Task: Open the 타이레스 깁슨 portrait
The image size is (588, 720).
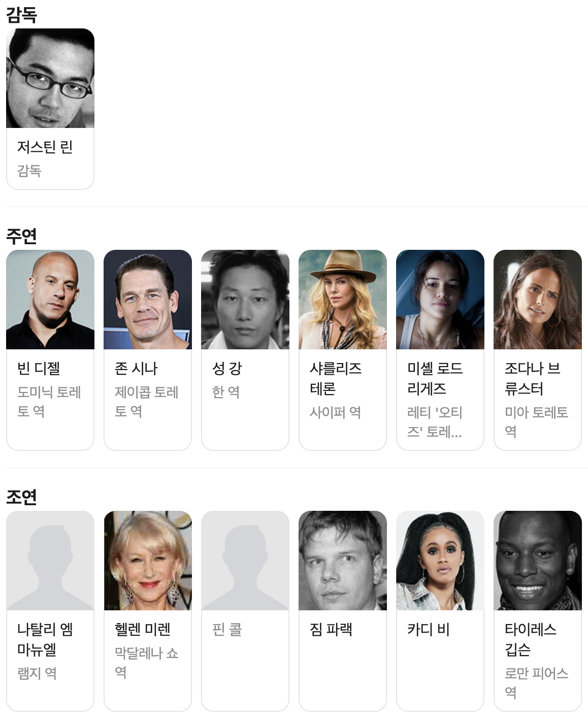Action: (x=538, y=561)
